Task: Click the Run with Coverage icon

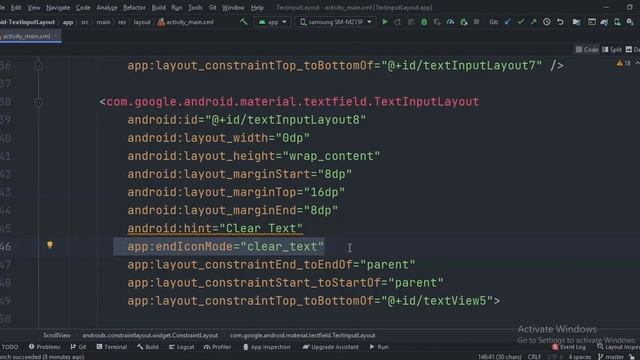Action: [437, 22]
